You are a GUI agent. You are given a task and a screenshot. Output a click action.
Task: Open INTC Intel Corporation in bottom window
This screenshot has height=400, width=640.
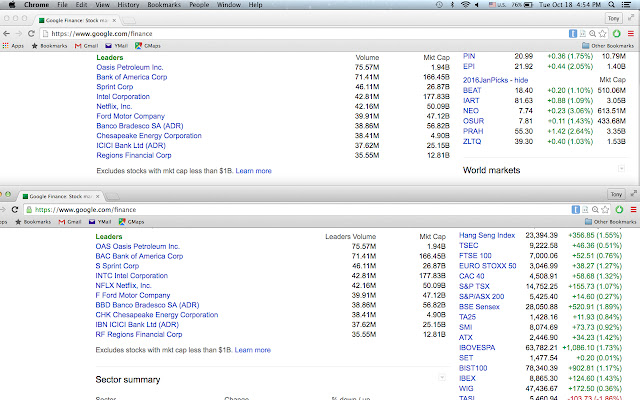pos(131,276)
